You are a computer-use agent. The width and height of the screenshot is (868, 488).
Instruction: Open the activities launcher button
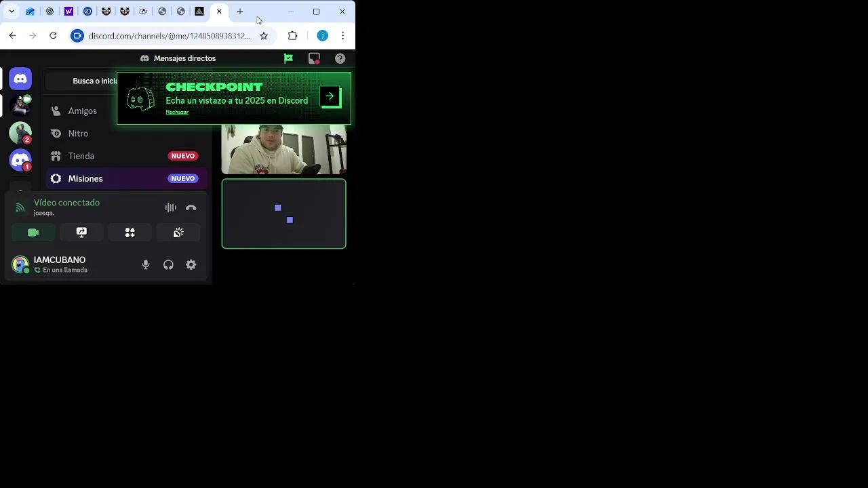[130, 232]
